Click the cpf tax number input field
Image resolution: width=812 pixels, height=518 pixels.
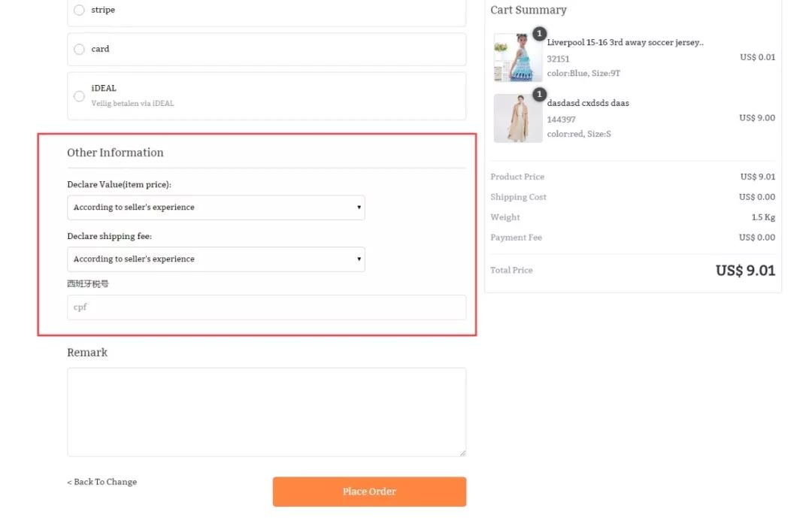coord(266,307)
